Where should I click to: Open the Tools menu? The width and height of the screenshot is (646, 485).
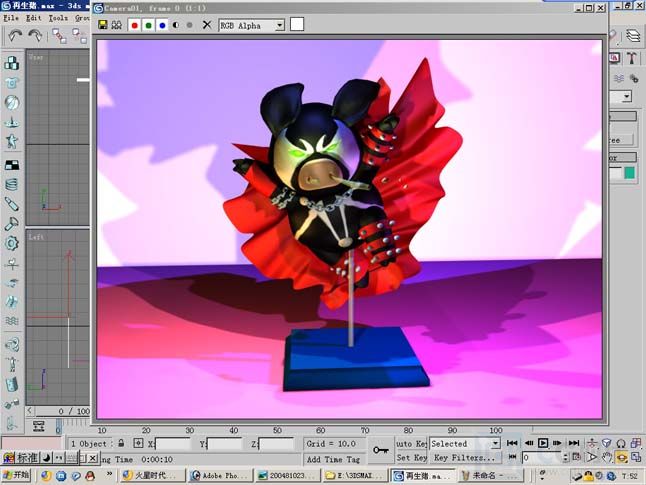58,18
